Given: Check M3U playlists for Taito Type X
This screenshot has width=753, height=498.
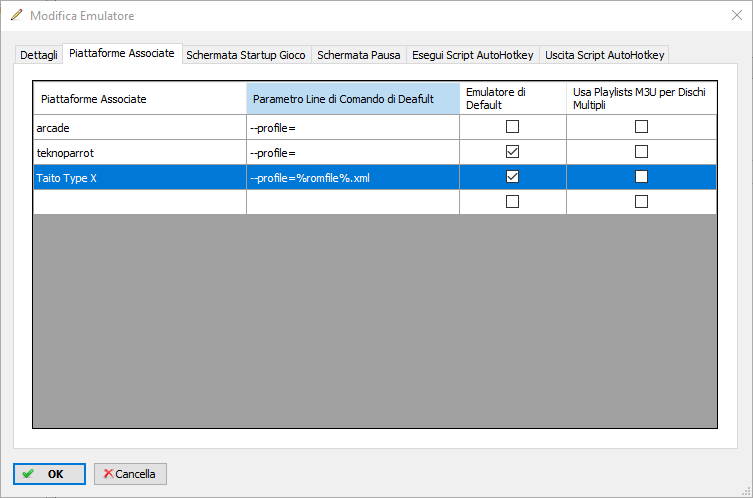Looking at the screenshot, I should [x=641, y=177].
